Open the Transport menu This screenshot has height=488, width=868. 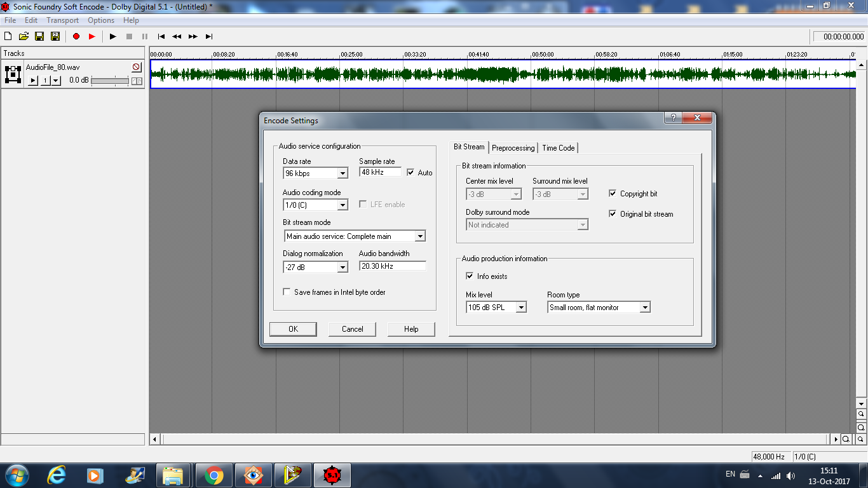(x=62, y=20)
